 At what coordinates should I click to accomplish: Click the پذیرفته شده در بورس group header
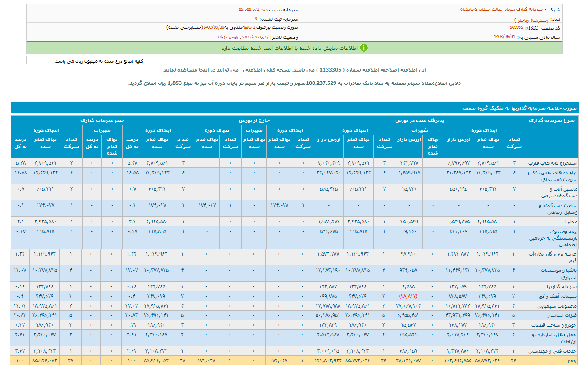tap(419, 120)
